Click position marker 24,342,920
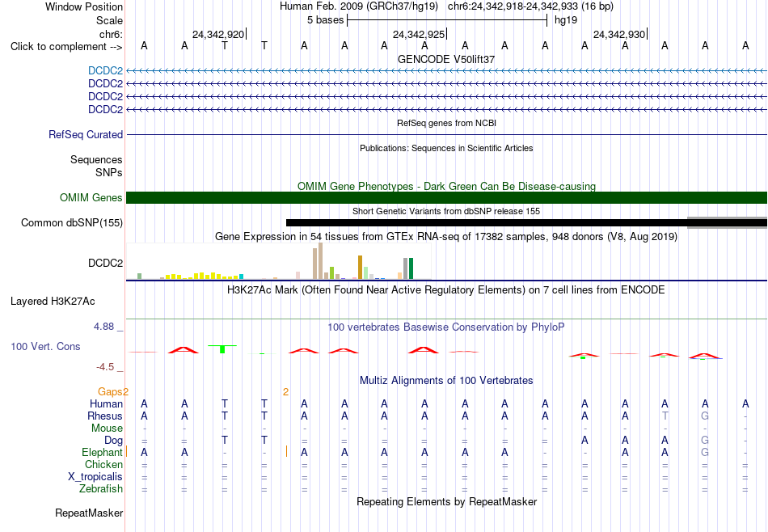This screenshot has width=768, height=532. pos(218,34)
